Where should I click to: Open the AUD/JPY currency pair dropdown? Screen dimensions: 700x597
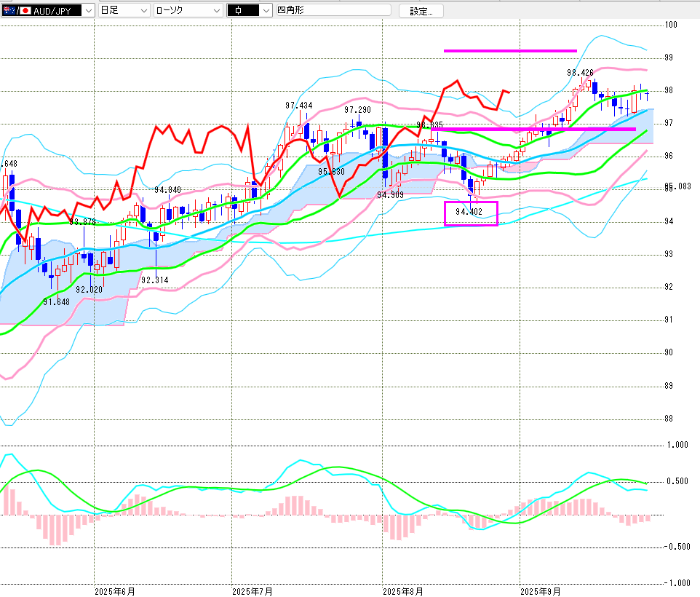pyautogui.click(x=87, y=11)
